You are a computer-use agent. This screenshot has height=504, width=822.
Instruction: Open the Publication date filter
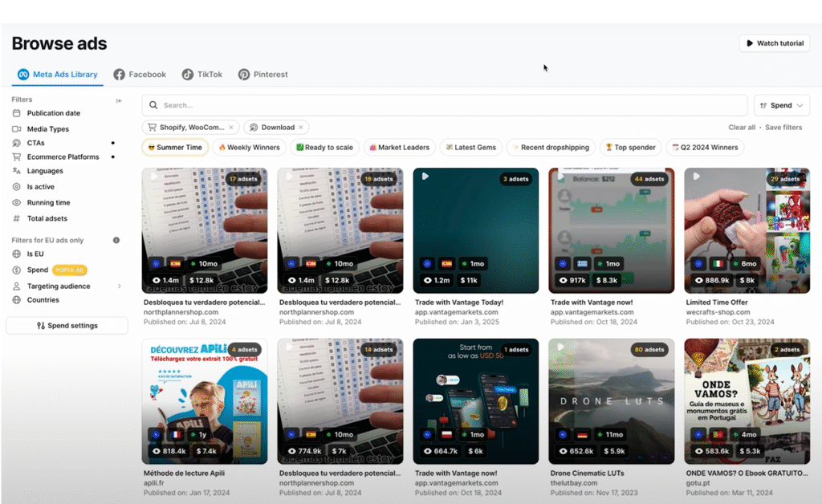click(54, 113)
